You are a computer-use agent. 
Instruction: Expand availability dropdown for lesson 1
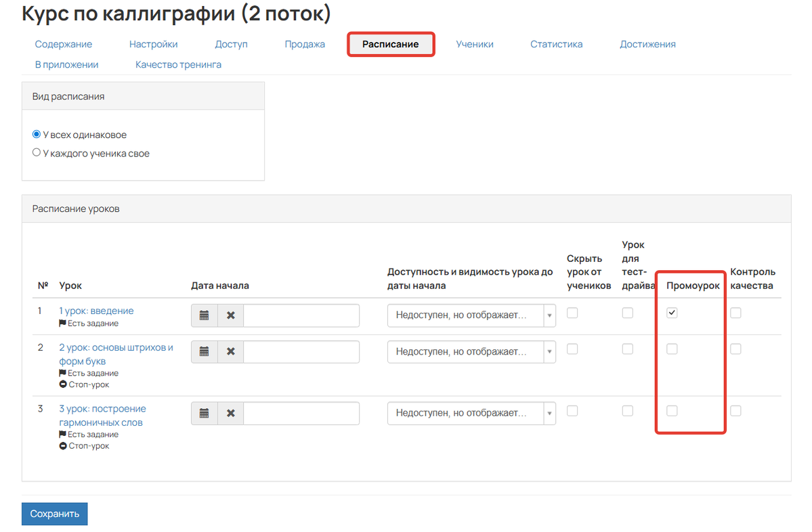(x=471, y=315)
